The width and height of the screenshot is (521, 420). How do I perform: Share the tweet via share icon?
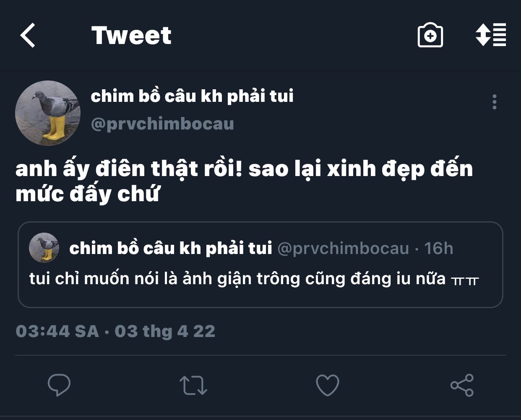click(462, 385)
